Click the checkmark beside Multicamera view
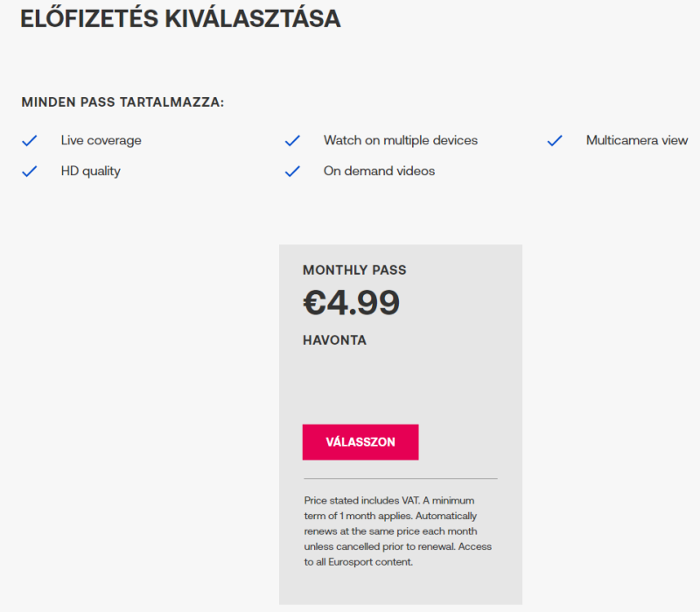This screenshot has width=700, height=612. [x=555, y=140]
